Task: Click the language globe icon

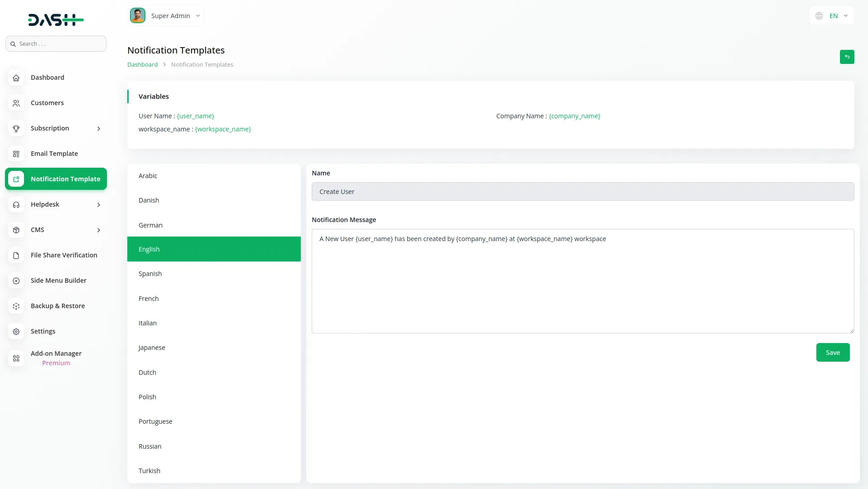Action: 819,15
